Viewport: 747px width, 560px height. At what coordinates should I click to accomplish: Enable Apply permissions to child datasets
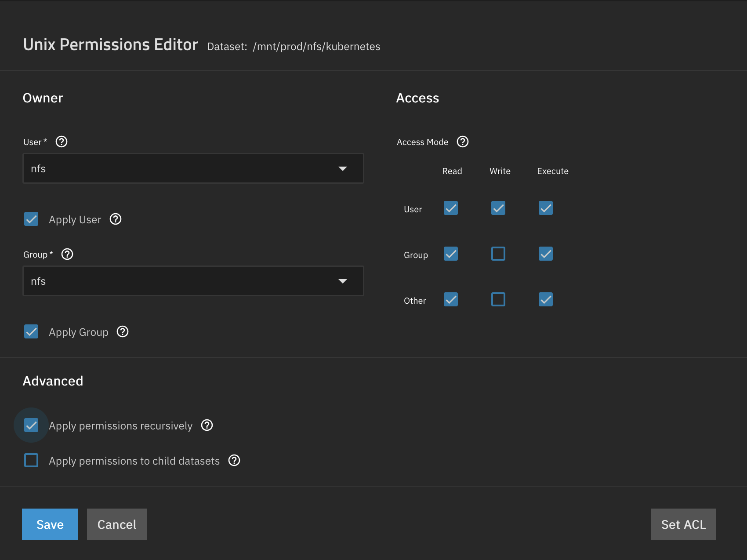31,460
